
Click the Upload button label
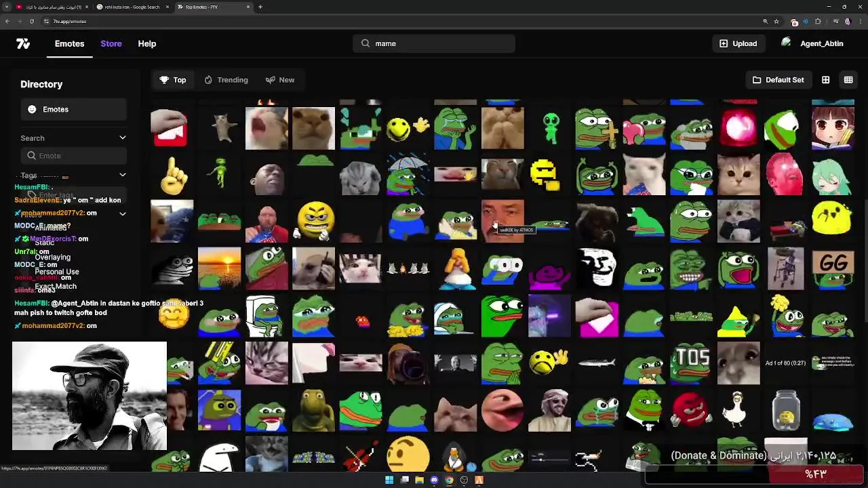coord(745,43)
